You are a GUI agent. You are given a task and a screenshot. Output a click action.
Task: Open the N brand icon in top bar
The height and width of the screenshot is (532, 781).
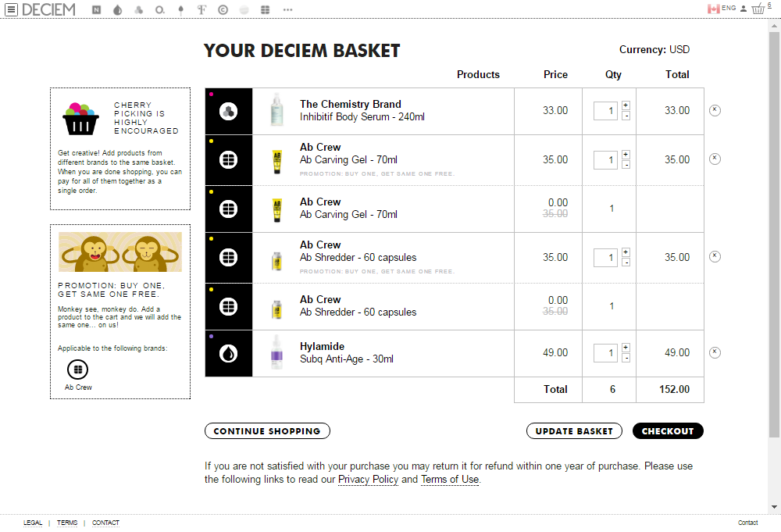(97, 10)
